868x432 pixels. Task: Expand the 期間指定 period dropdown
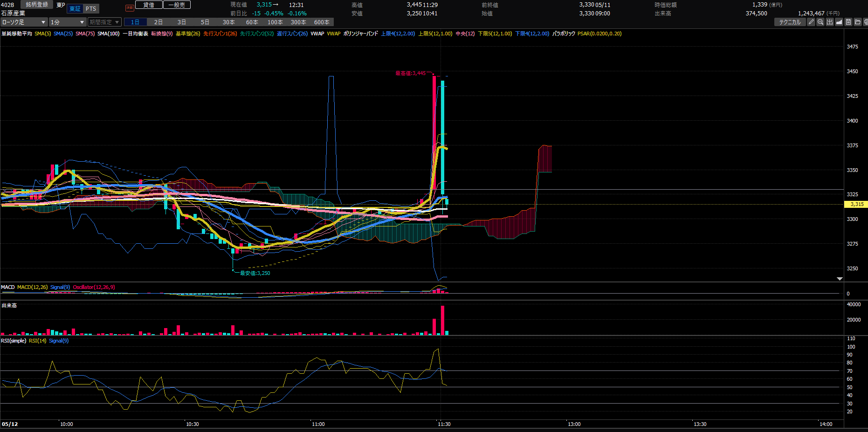click(x=104, y=22)
